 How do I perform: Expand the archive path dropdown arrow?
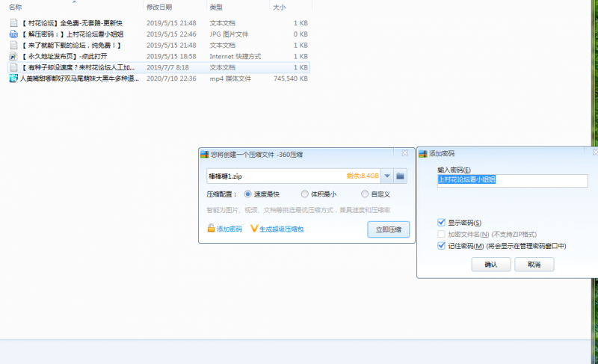(x=387, y=176)
